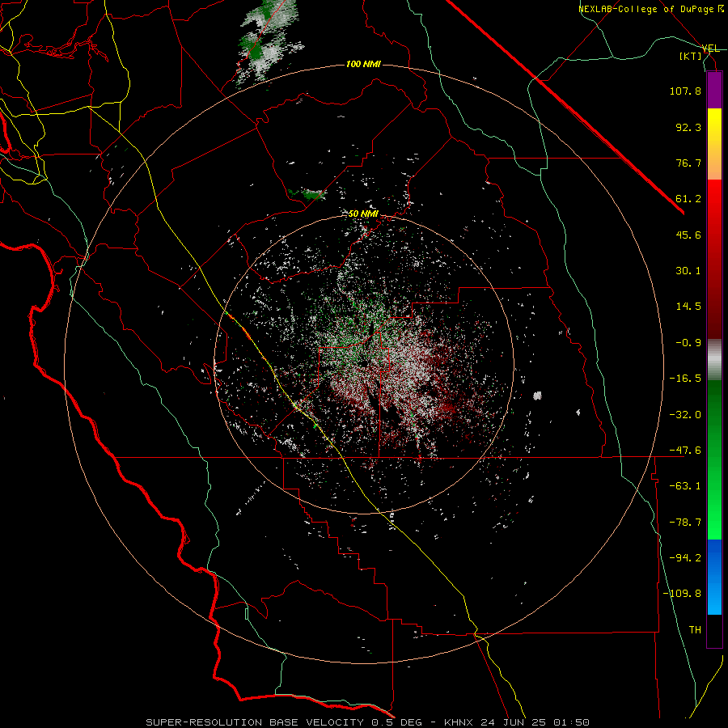
Task: Select the 107.8 scale value
Action: click(x=685, y=91)
